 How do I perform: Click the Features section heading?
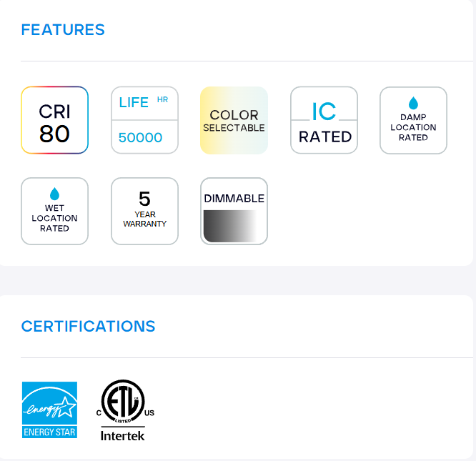63,30
